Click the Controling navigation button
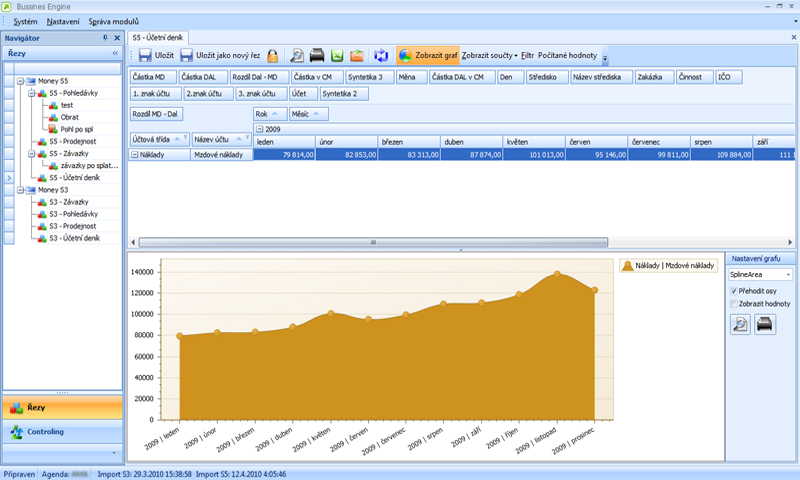Viewport: 800px width, 480px height. [x=62, y=432]
